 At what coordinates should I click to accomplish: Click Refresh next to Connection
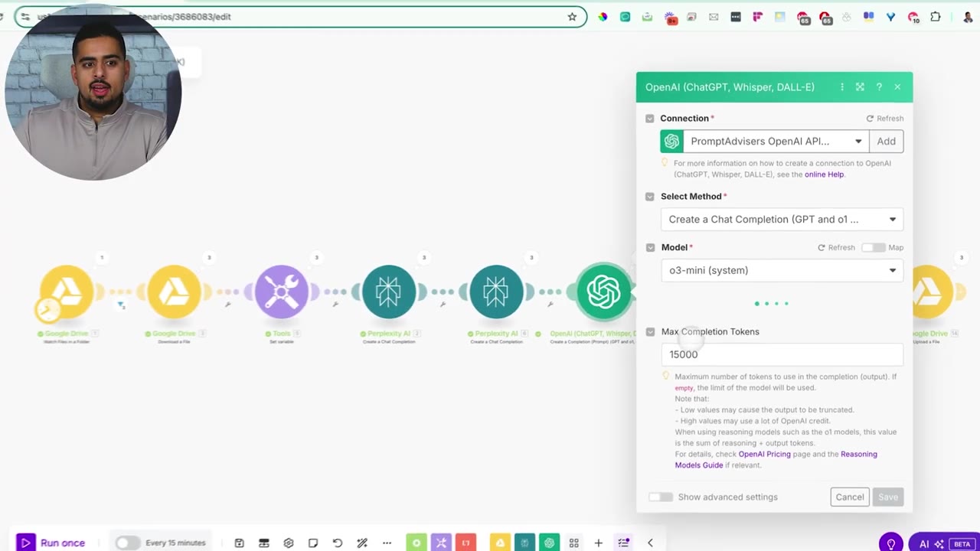click(885, 119)
